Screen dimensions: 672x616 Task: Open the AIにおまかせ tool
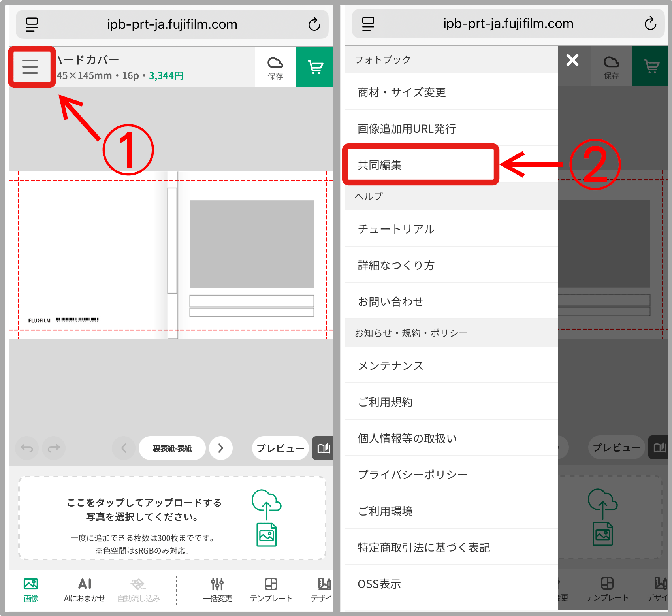[x=85, y=590]
